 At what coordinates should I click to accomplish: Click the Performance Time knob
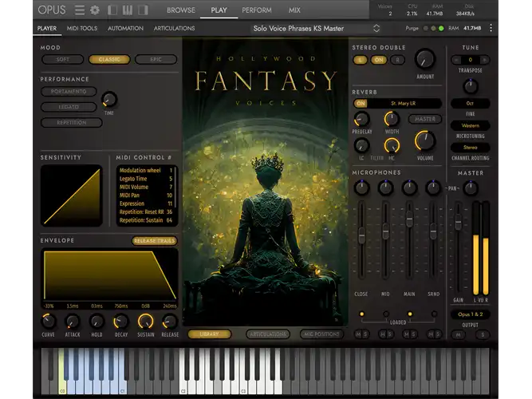click(x=109, y=100)
